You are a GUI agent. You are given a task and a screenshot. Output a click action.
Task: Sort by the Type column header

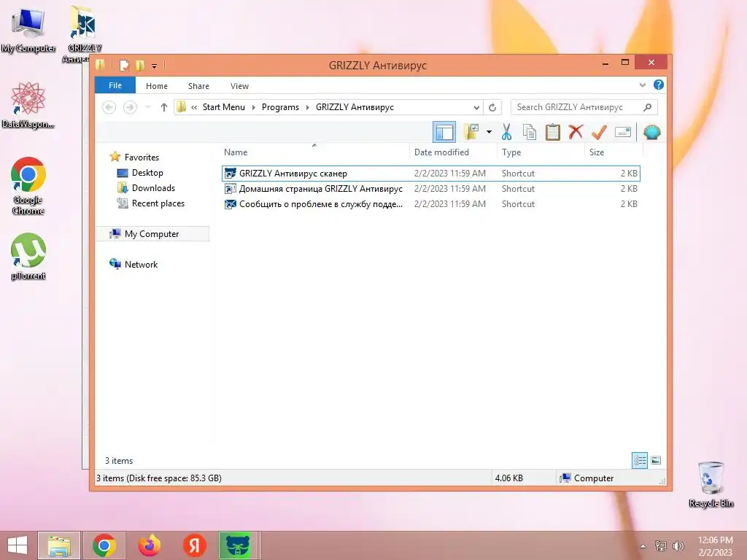click(541, 152)
